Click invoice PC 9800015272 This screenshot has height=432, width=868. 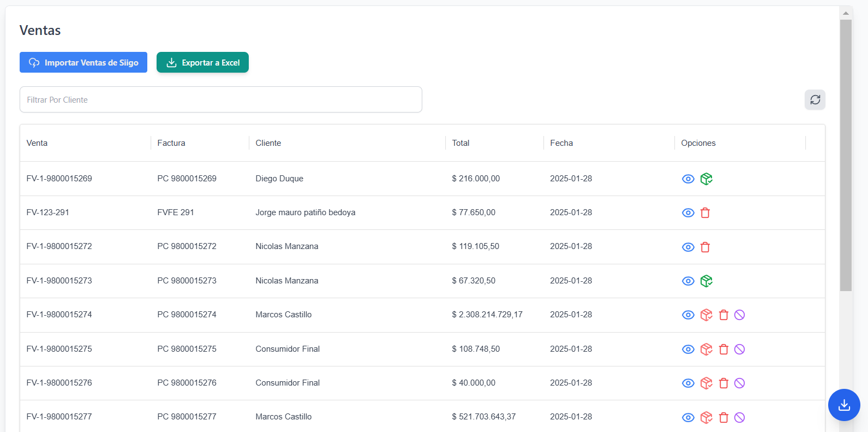point(187,246)
